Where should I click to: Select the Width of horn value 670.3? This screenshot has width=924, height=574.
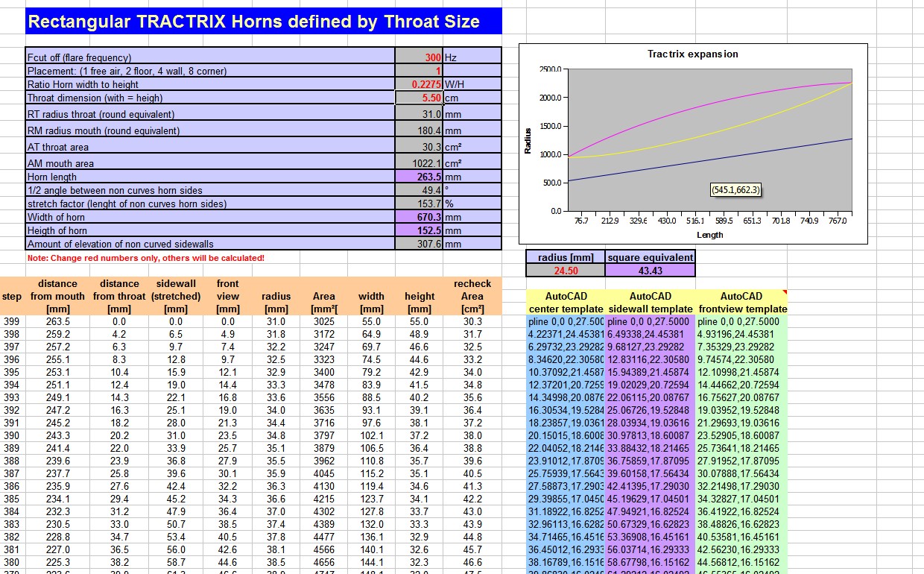pos(419,217)
